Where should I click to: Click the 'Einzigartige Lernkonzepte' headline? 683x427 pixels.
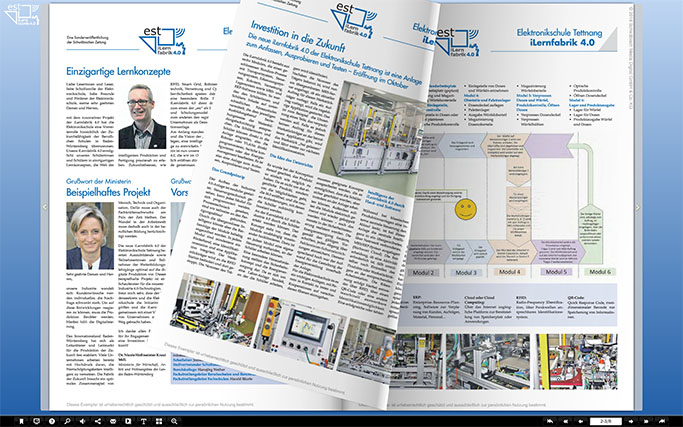118,71
